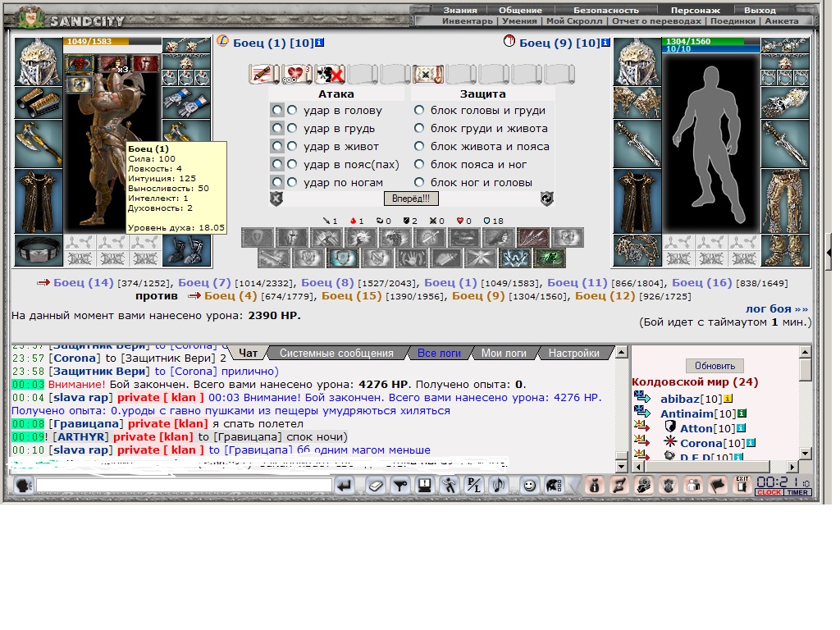The image size is (840, 630).
Task: Click the green 1304/1560 health bar
Action: [710, 41]
